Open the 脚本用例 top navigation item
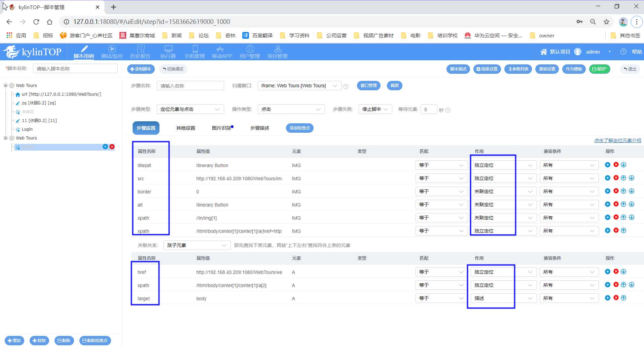The height and width of the screenshot is (347, 644). coord(84,52)
